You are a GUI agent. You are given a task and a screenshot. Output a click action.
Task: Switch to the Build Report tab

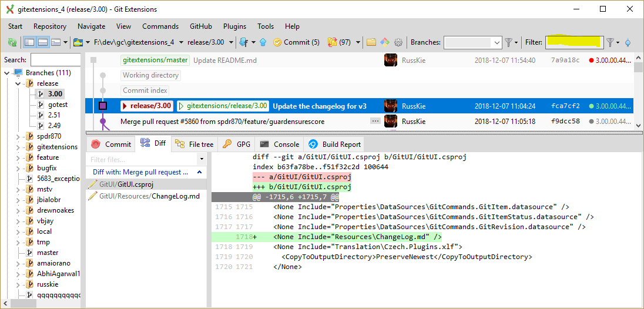(334, 144)
